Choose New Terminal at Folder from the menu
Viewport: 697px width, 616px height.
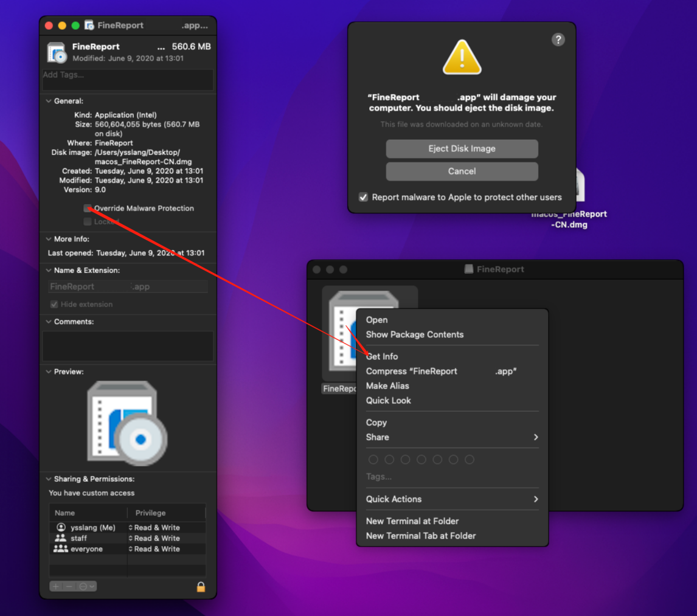tap(412, 521)
